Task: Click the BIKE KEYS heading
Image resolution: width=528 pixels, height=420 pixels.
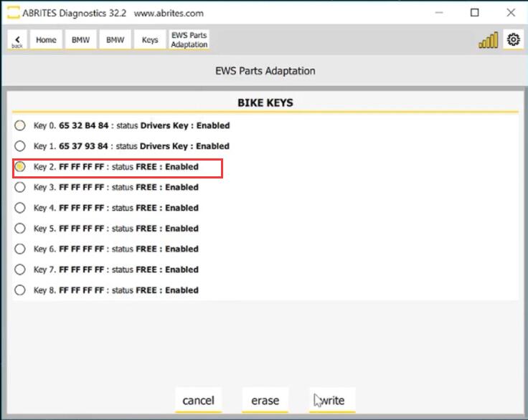Action: (x=265, y=102)
